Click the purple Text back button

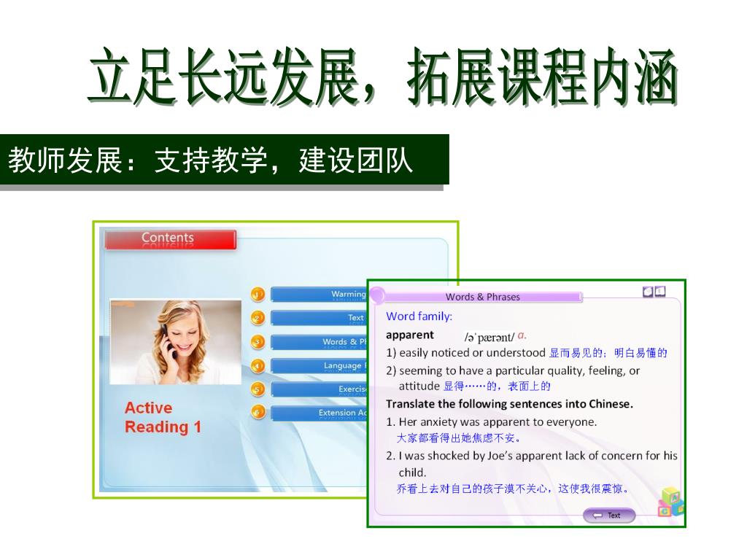click(609, 516)
